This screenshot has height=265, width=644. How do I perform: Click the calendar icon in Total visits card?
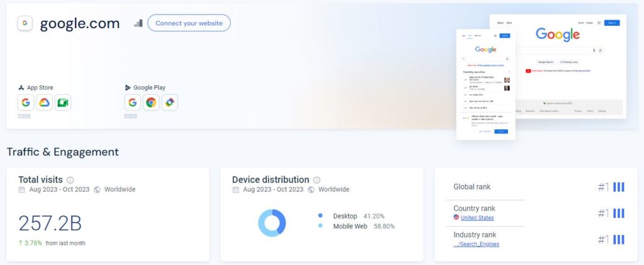[x=22, y=190]
